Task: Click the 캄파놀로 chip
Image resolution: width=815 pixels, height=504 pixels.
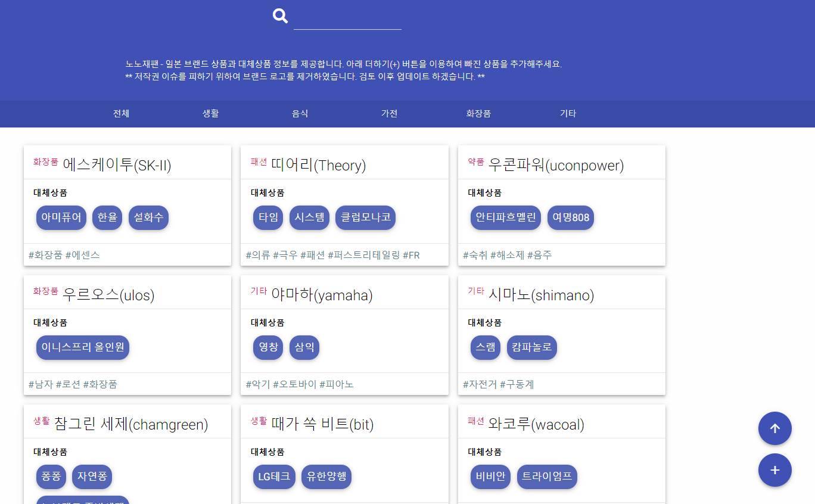Action: [x=532, y=347]
